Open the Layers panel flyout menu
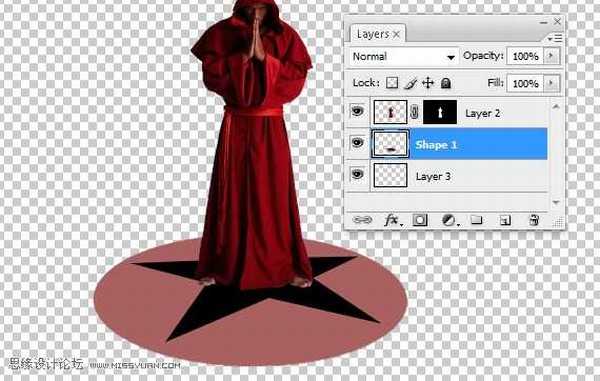The width and height of the screenshot is (600, 381). (x=555, y=38)
